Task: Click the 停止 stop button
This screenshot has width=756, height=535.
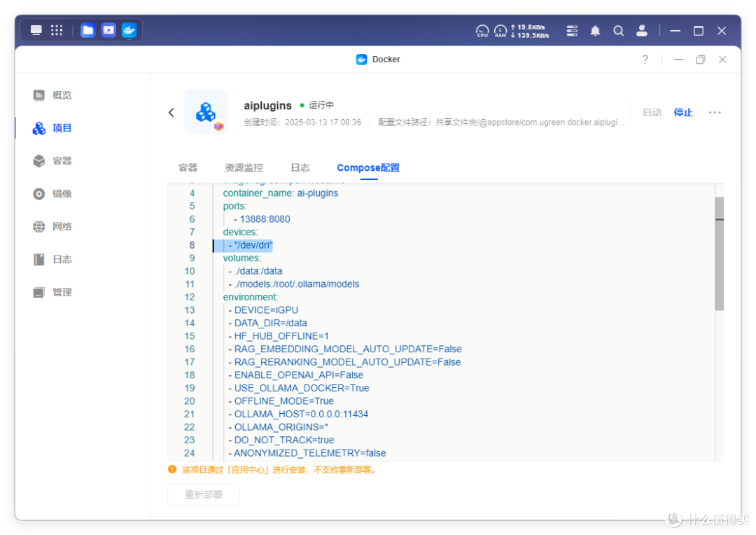Action: click(682, 113)
